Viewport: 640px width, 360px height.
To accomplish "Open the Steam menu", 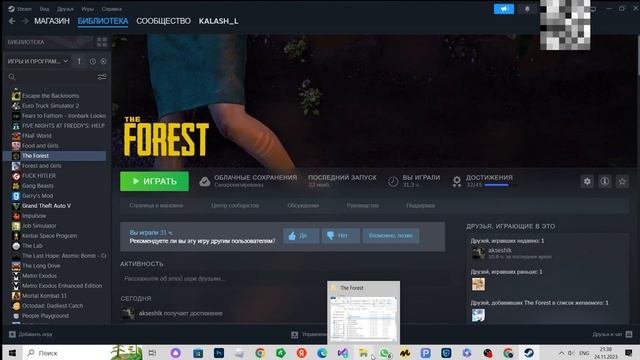I will tap(20, 9).
